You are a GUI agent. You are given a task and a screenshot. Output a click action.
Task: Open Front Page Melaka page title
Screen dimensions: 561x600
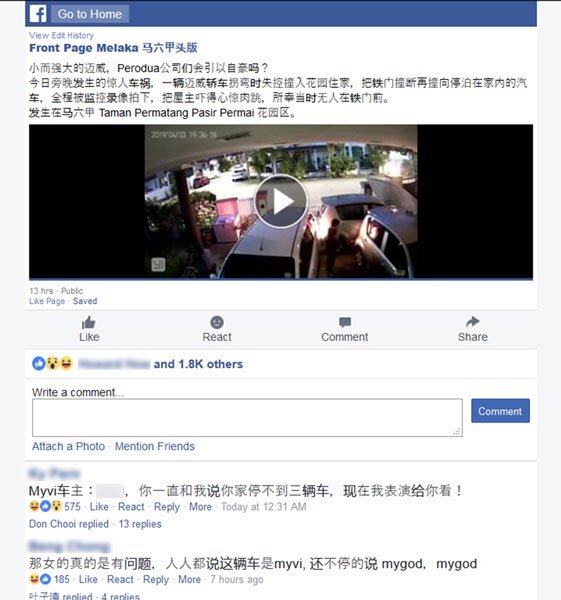point(113,48)
